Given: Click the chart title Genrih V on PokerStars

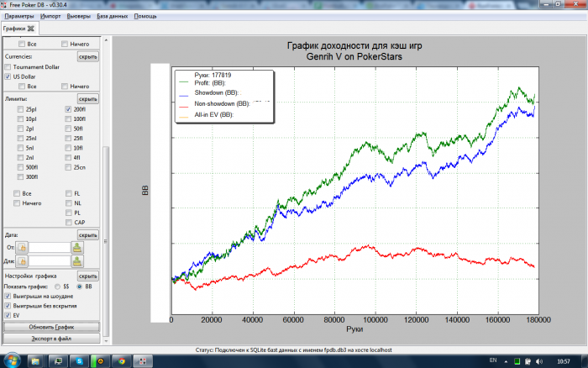Looking at the screenshot, I should [x=354, y=56].
